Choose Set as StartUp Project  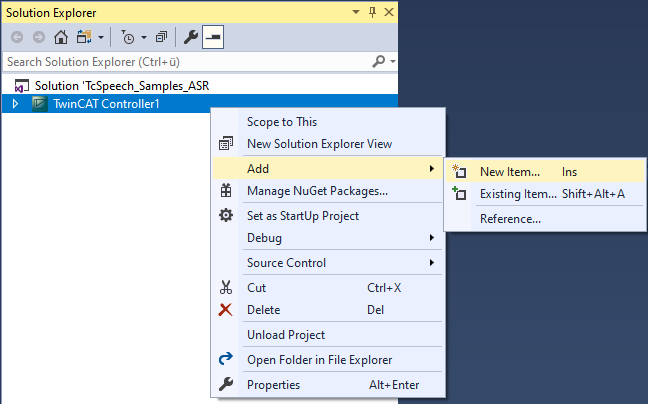tap(303, 216)
